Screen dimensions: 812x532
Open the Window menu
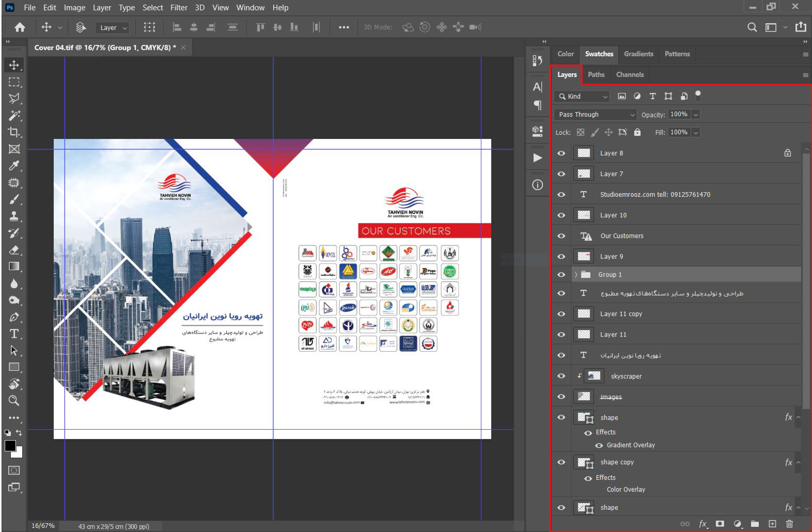250,8
